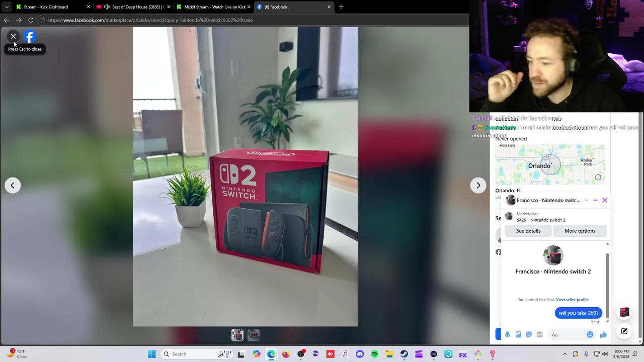Open See details for the listing
The image size is (644, 362).
528,231
